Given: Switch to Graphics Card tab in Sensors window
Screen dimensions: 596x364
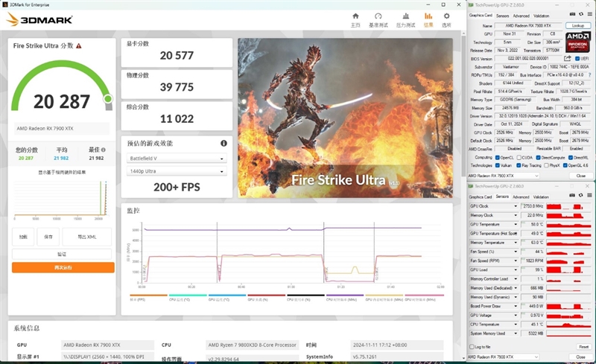Looking at the screenshot, I should click(x=481, y=197).
